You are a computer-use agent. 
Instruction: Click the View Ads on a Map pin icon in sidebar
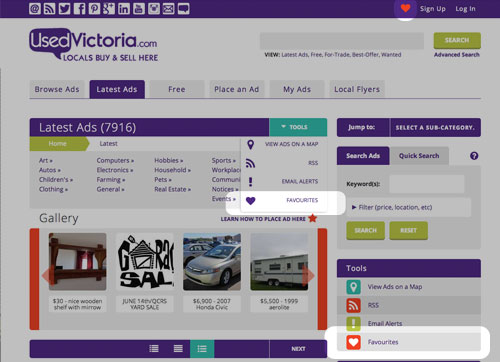[x=353, y=287]
